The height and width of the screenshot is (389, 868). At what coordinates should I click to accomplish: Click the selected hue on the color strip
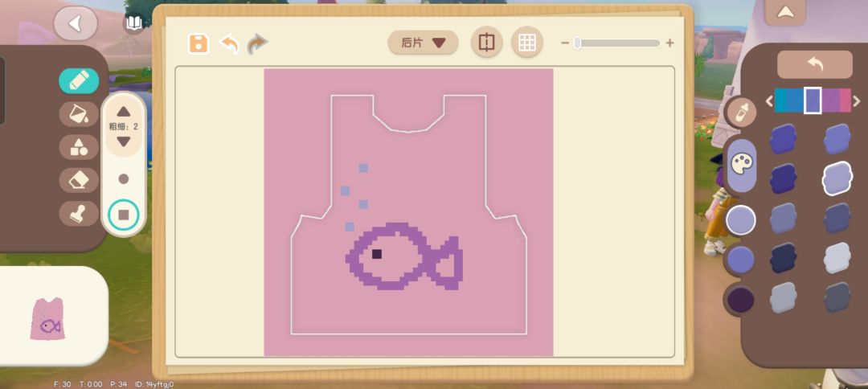[813, 100]
